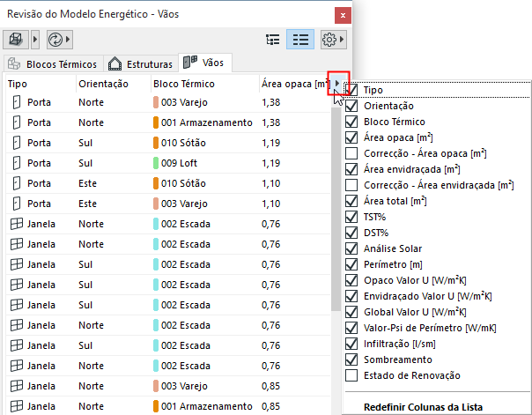Viewport: 532px width, 415px height.
Task: Enable Correcção - Área envidraçada checkbox
Action: coord(351,185)
